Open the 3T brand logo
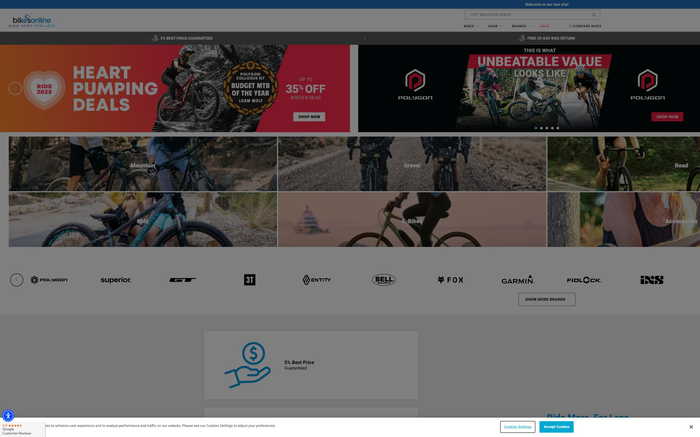 tap(250, 280)
